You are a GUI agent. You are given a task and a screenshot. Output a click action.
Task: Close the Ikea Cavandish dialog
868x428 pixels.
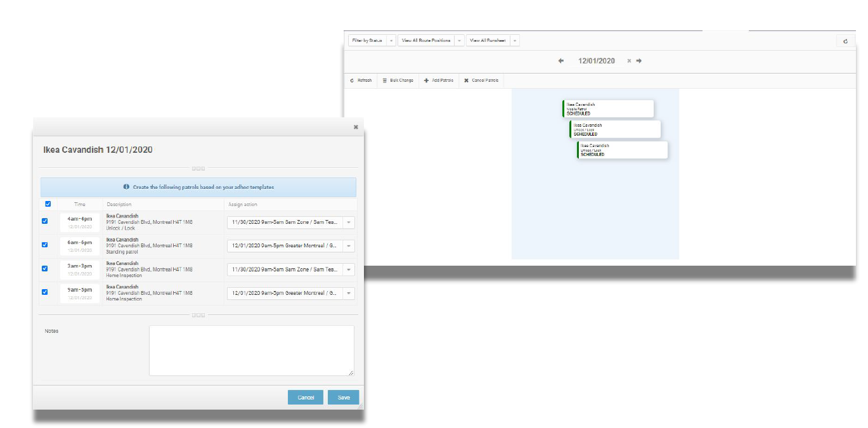[356, 127]
